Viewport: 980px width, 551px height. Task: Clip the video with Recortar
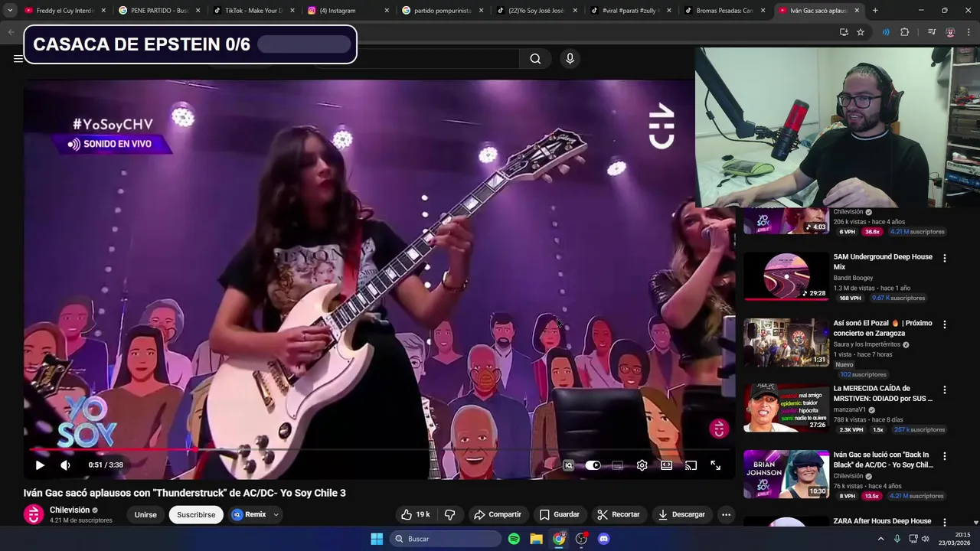click(x=618, y=514)
